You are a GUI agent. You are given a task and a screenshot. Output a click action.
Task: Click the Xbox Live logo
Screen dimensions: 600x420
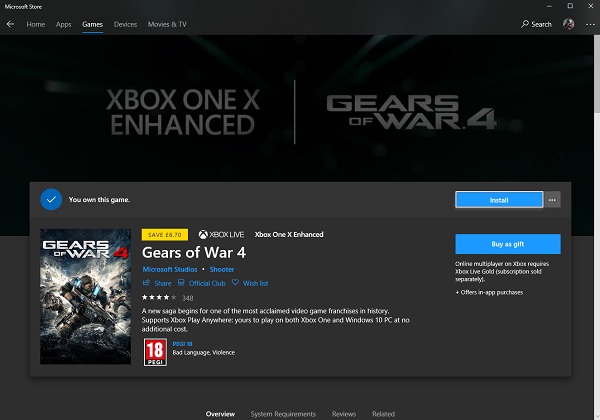[221, 234]
